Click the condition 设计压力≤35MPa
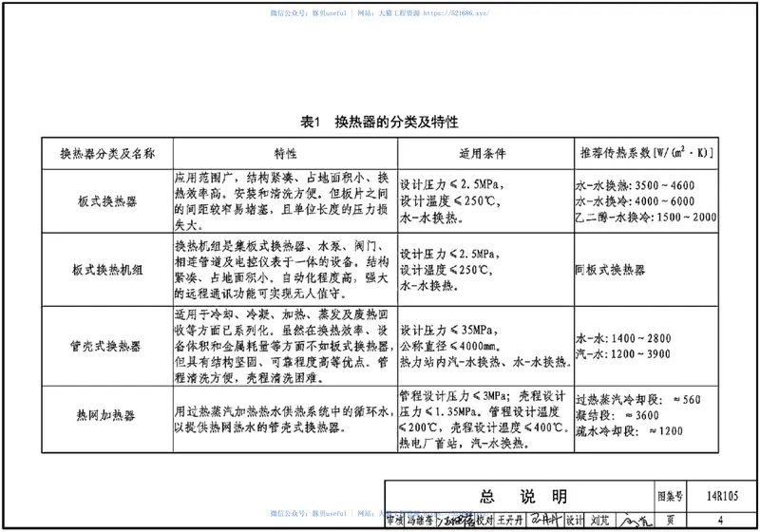This screenshot has height=532, width=760. tap(448, 331)
